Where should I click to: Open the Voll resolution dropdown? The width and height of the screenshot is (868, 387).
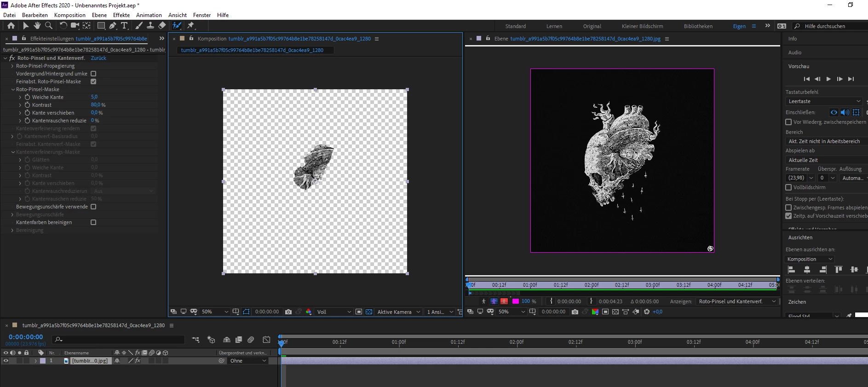334,312
